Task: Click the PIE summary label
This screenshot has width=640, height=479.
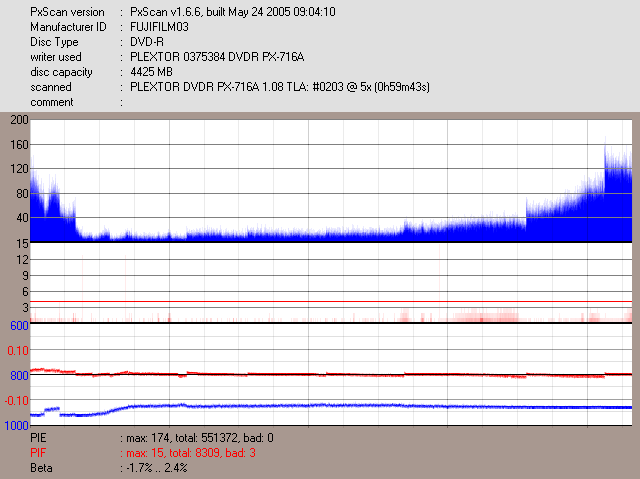Action: coord(38,438)
